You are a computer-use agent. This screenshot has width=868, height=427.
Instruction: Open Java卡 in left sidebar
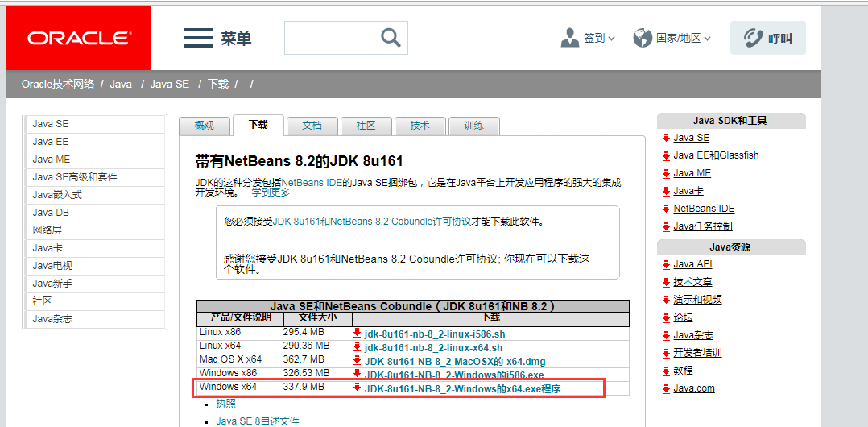pyautogui.click(x=95, y=248)
